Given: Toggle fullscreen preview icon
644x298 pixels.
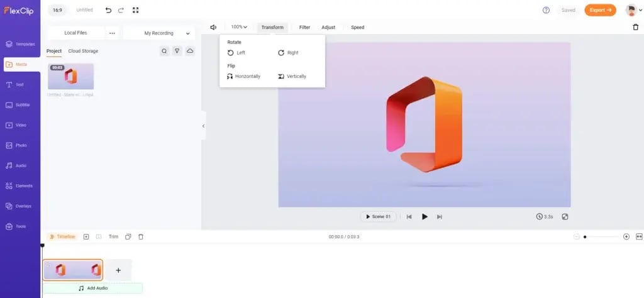Looking at the screenshot, I should (565, 216).
